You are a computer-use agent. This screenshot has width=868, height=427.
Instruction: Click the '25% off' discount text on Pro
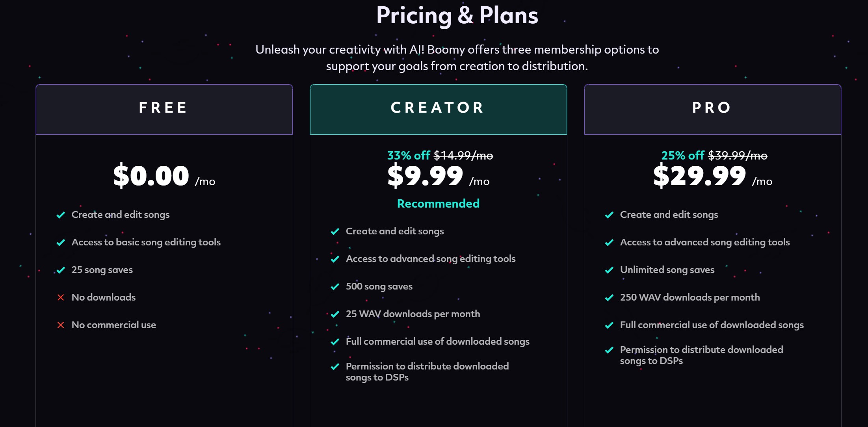(x=682, y=156)
